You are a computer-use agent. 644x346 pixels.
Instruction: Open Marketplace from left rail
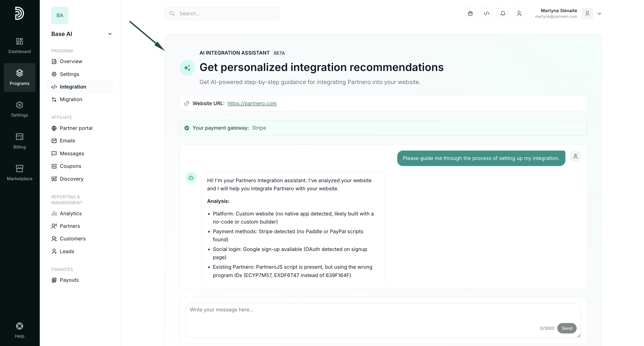(x=20, y=173)
